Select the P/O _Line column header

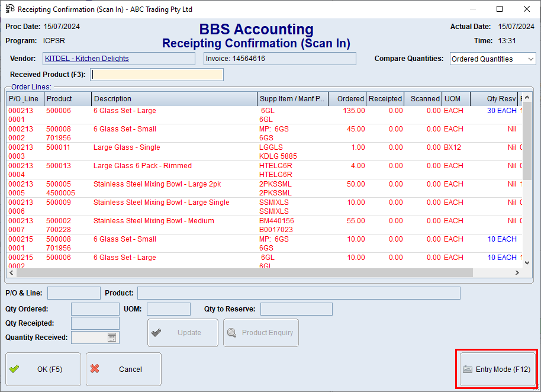click(x=24, y=99)
